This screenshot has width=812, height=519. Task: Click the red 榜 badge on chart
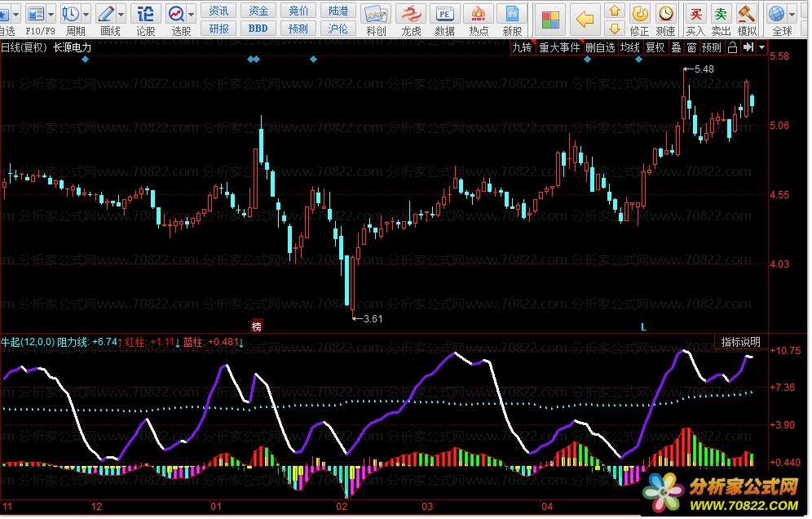pyautogui.click(x=257, y=326)
